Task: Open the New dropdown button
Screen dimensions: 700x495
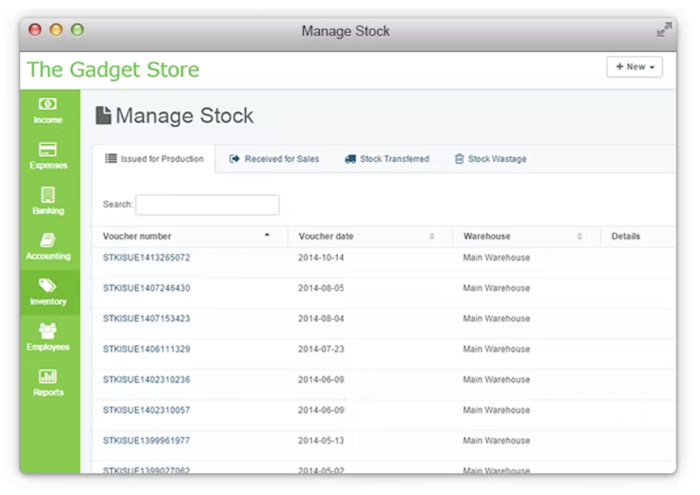Action: pos(634,67)
